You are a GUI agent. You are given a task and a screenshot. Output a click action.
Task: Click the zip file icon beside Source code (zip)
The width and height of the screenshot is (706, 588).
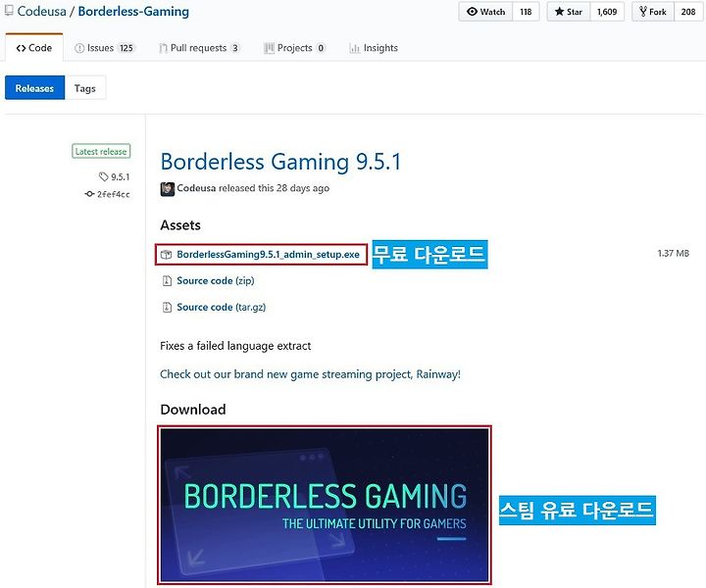167,280
